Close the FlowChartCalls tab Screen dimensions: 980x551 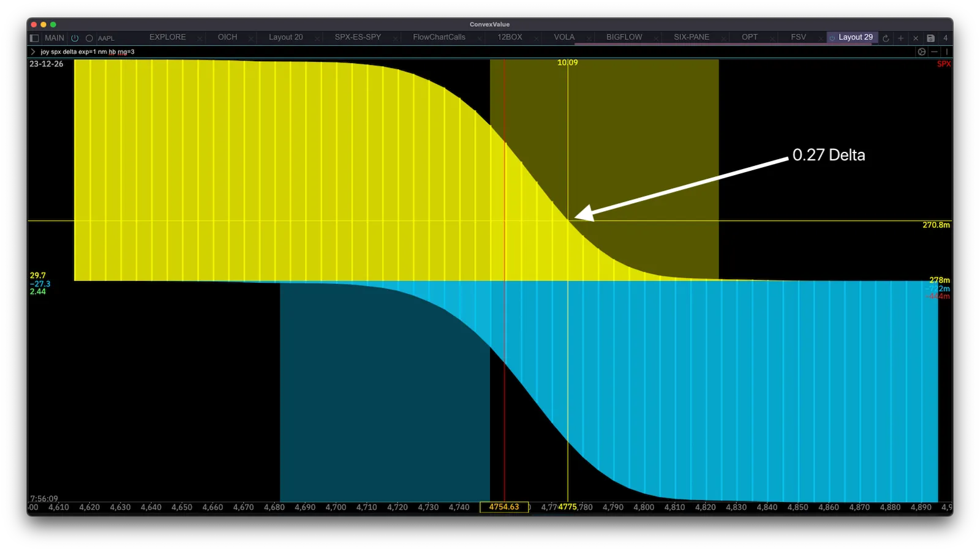click(479, 39)
